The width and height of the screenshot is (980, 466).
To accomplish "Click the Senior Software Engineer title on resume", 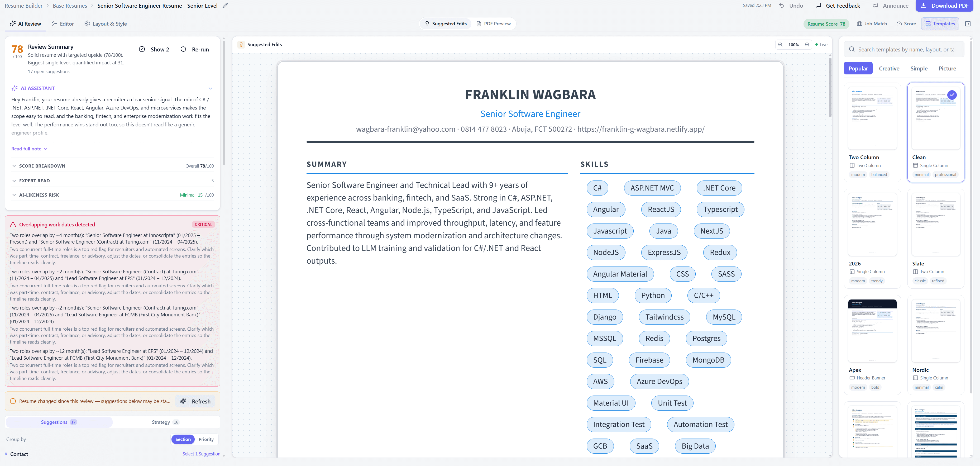I will pos(530,114).
